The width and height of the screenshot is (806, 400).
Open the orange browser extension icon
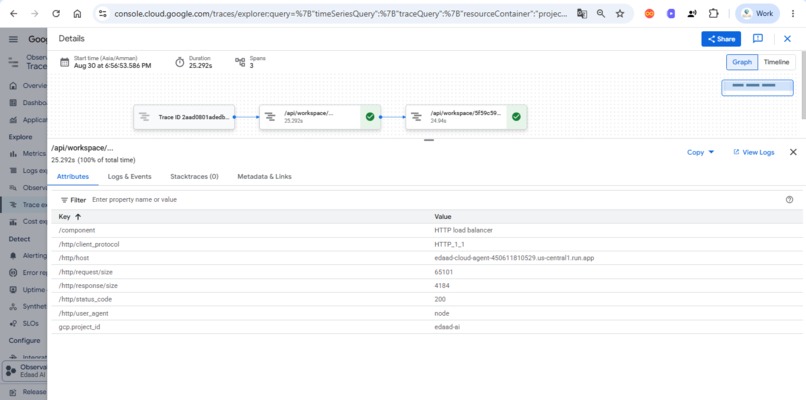(x=649, y=14)
